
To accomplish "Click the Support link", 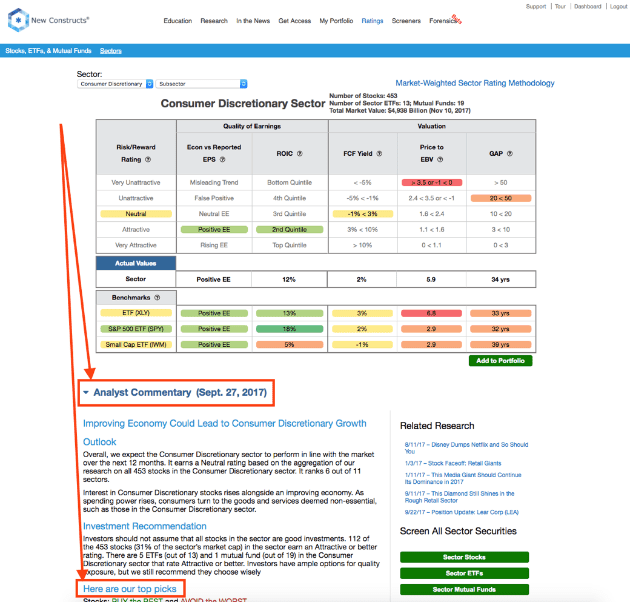I will [536, 6].
